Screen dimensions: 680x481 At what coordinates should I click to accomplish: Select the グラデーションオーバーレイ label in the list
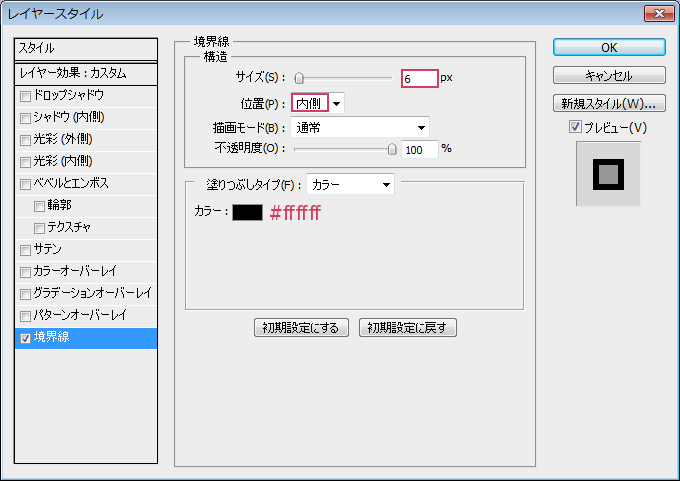(92, 293)
